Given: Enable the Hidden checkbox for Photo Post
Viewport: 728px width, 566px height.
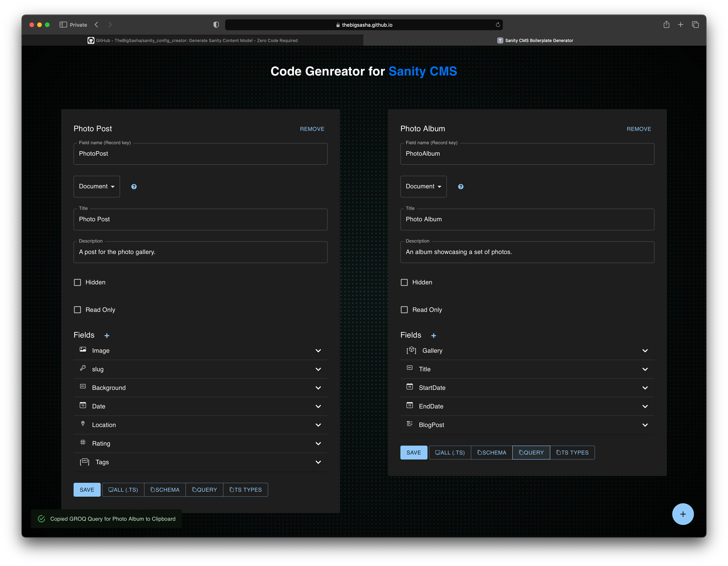Looking at the screenshot, I should (x=77, y=282).
